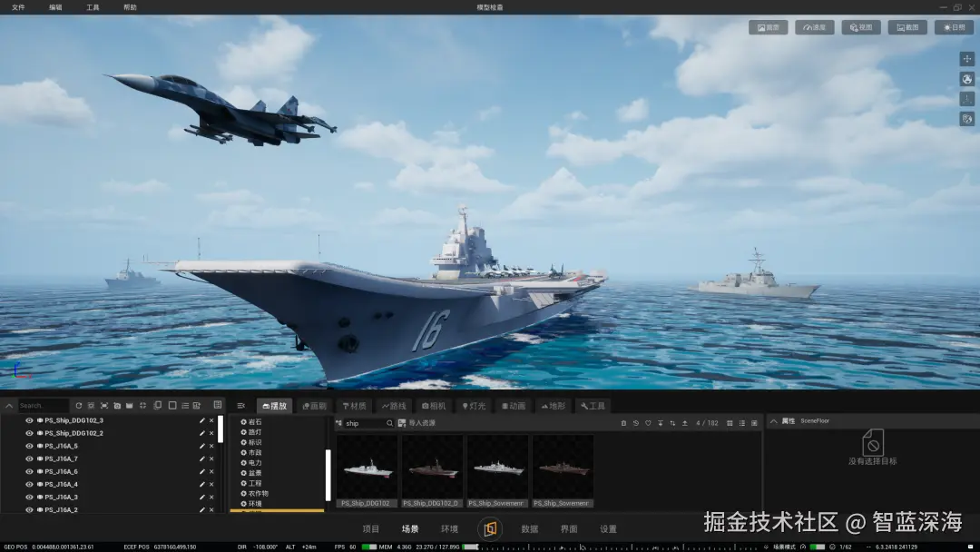Toggle visibility of PS_J16A_4
Image resolution: width=980 pixels, height=552 pixels.
click(29, 485)
